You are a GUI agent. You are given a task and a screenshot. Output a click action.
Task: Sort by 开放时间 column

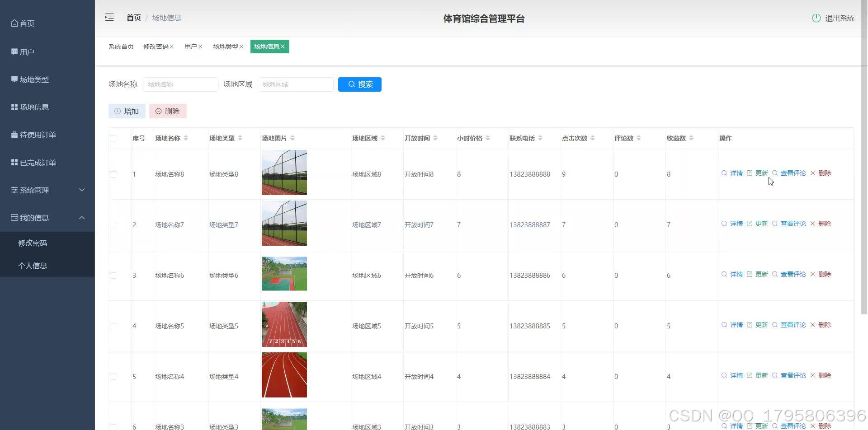[x=435, y=138]
